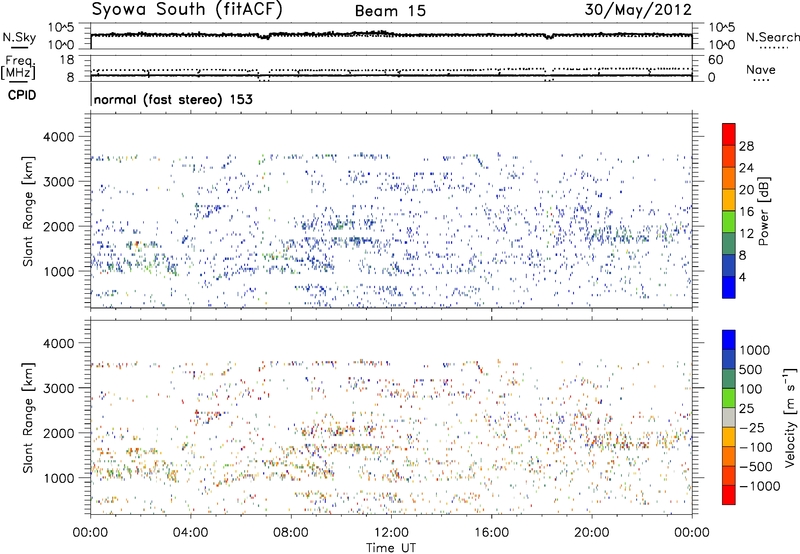Click the "25" velocity colorbar label

tap(747, 408)
